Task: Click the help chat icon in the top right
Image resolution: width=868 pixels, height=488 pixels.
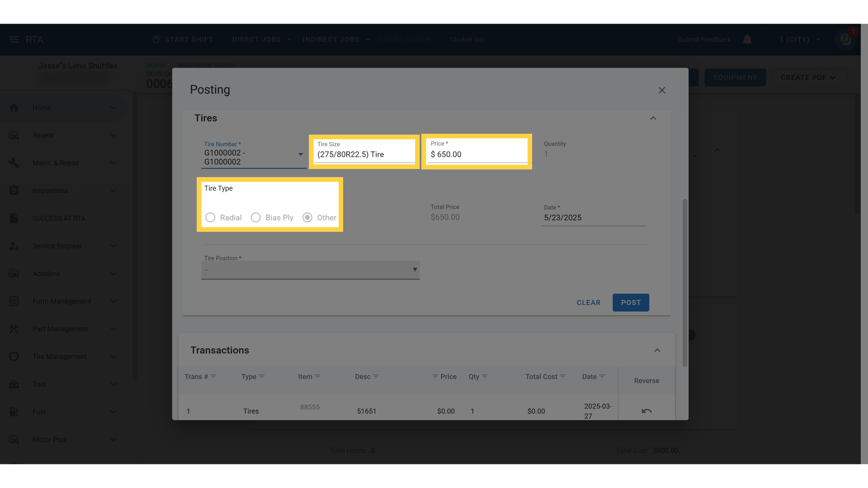Action: 845,39
